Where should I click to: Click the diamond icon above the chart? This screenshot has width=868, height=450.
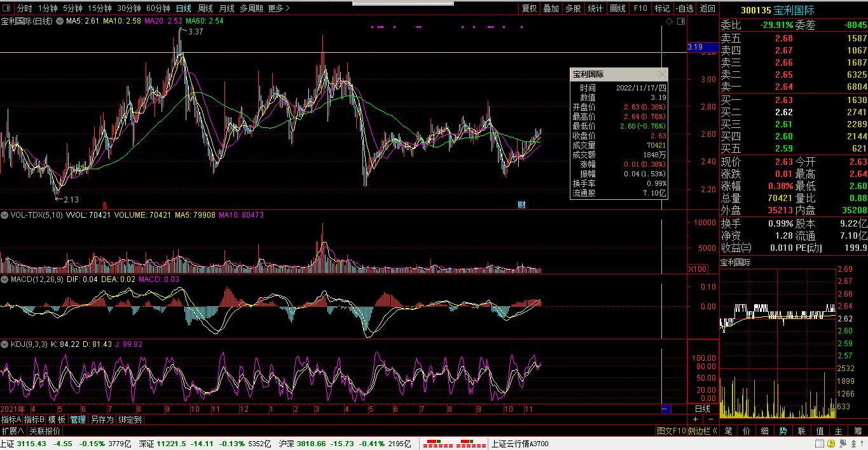click(x=669, y=22)
